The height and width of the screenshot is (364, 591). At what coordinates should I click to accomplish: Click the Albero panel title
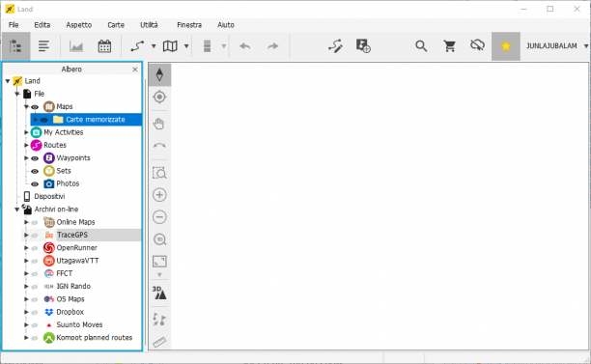[x=71, y=70]
